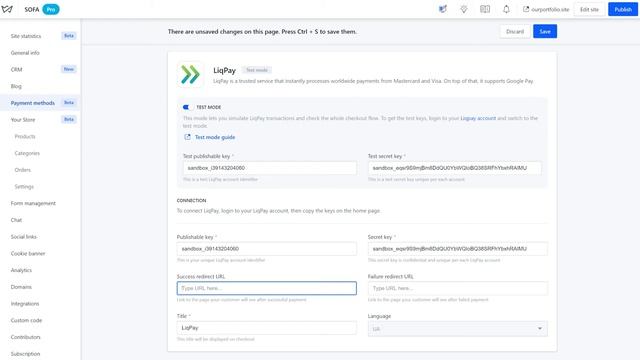Open Orders under Your Store
This screenshot has width=640, height=360.
click(x=22, y=170)
